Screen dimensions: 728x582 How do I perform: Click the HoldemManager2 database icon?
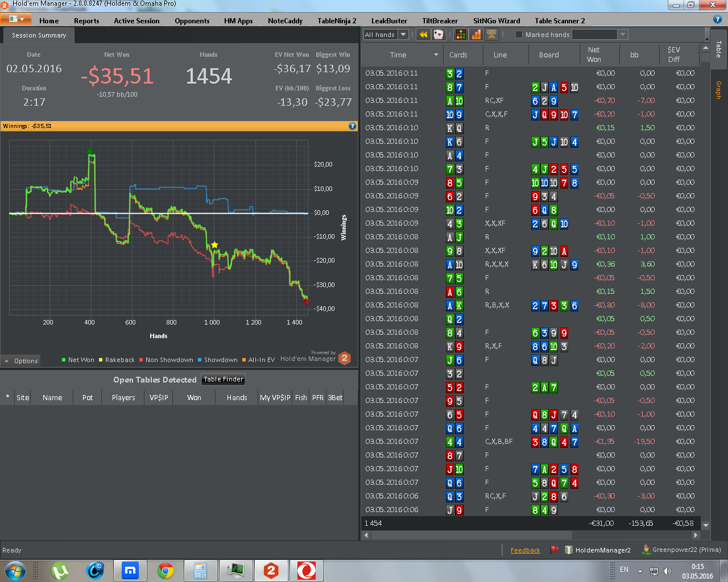click(569, 550)
